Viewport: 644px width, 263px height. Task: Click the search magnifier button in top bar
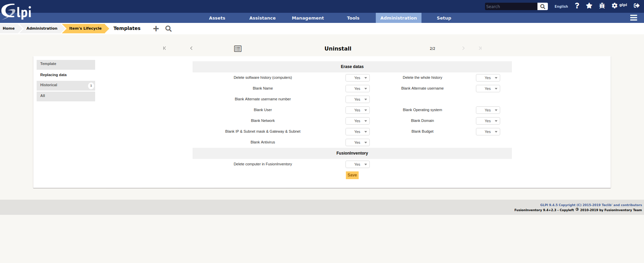click(542, 6)
